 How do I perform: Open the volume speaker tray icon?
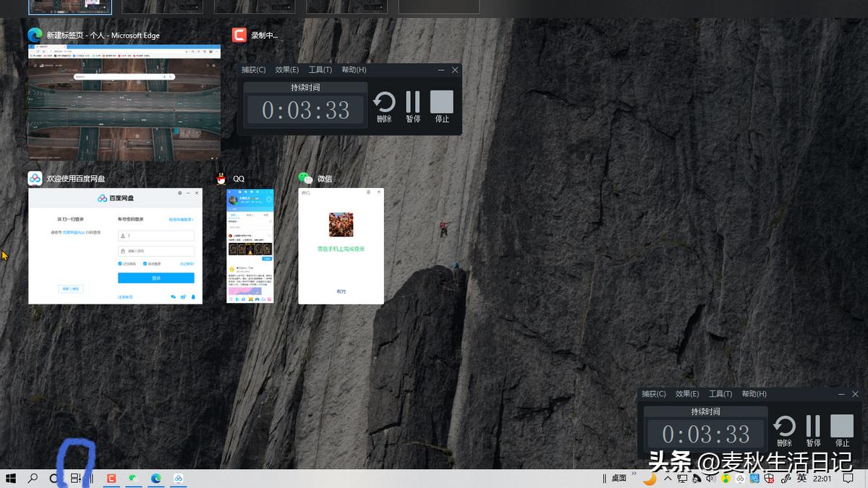tap(711, 479)
